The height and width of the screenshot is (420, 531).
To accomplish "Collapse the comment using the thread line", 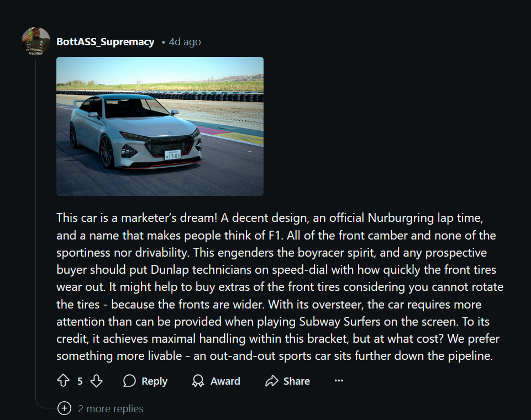I will tap(36, 221).
